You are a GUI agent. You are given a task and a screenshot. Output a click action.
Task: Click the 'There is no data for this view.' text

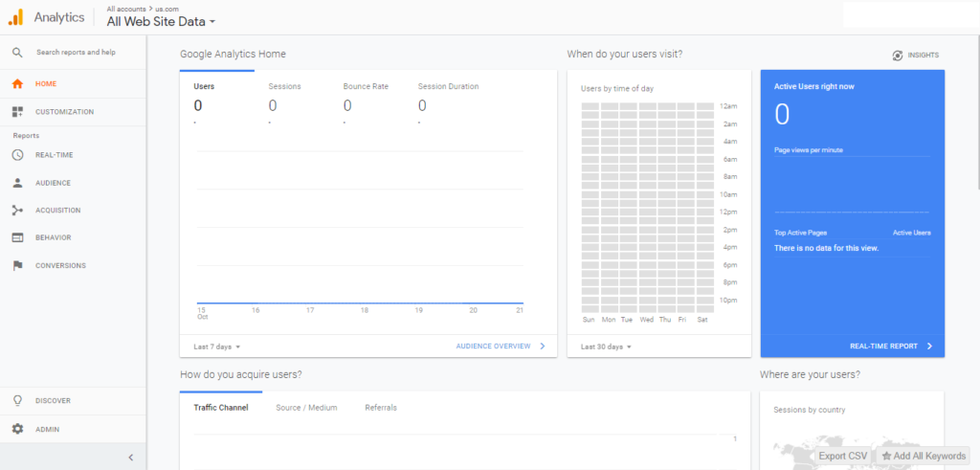click(x=826, y=249)
